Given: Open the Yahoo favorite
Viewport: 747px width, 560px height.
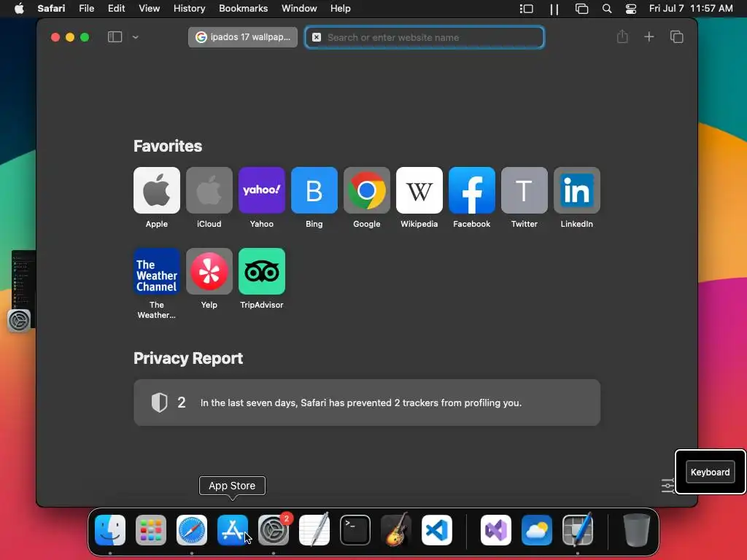Looking at the screenshot, I should (x=262, y=190).
